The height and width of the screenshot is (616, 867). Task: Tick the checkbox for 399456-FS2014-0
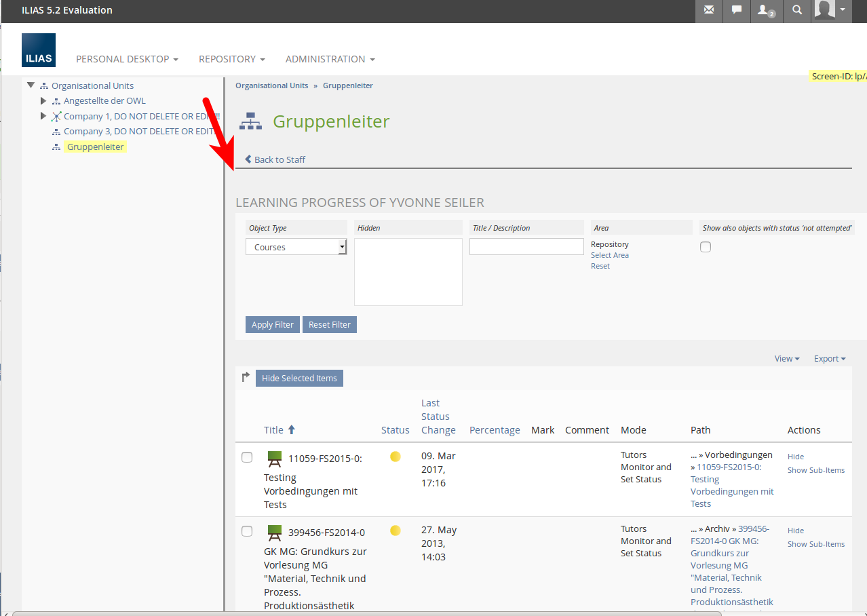248,531
